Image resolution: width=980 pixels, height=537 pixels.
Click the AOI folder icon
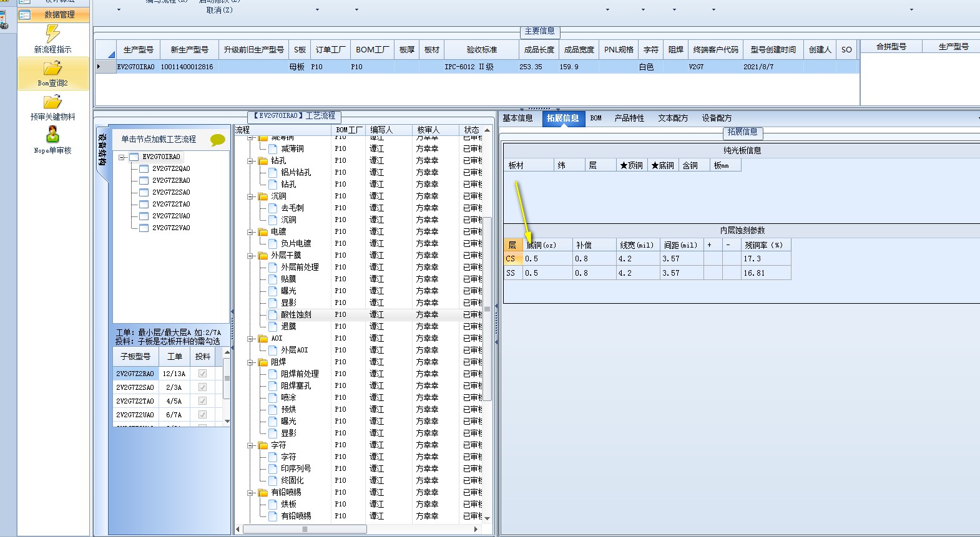(263, 339)
